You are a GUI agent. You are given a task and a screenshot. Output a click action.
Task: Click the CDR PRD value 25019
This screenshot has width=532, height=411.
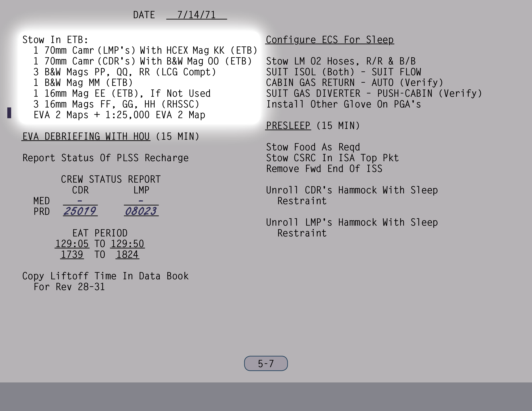click(80, 211)
